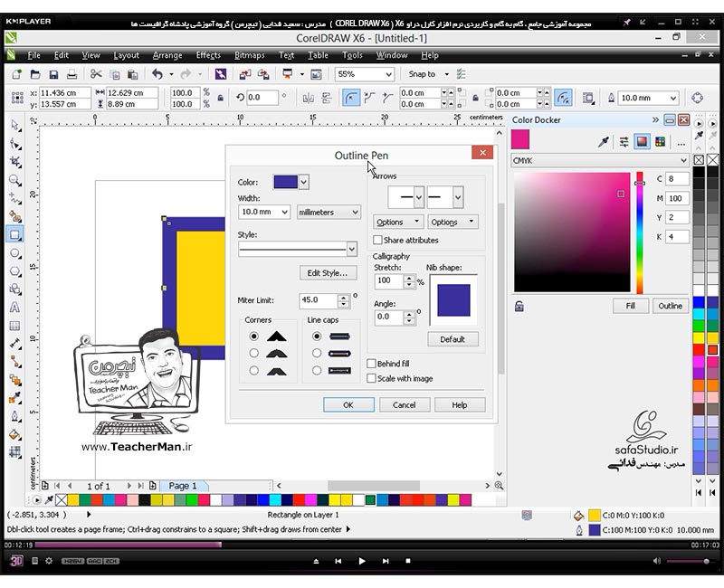Click the Open folder icon
The image size is (724, 588).
click(35, 74)
